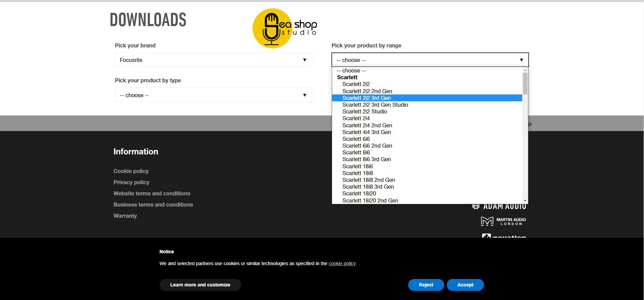Click the scroll down arrow of product list
Viewport: 644px width, 300px height.
[x=525, y=201]
